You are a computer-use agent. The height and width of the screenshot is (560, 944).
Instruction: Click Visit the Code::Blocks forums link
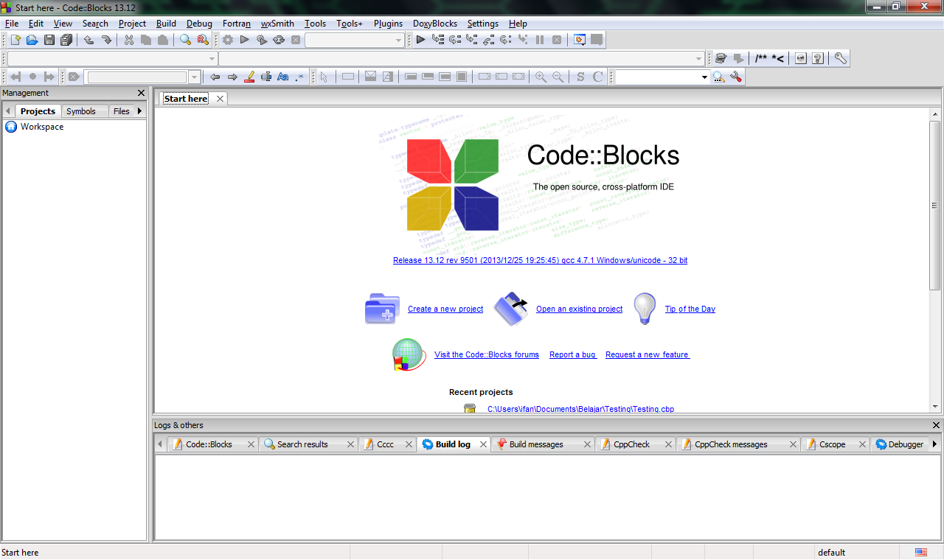pyautogui.click(x=487, y=354)
